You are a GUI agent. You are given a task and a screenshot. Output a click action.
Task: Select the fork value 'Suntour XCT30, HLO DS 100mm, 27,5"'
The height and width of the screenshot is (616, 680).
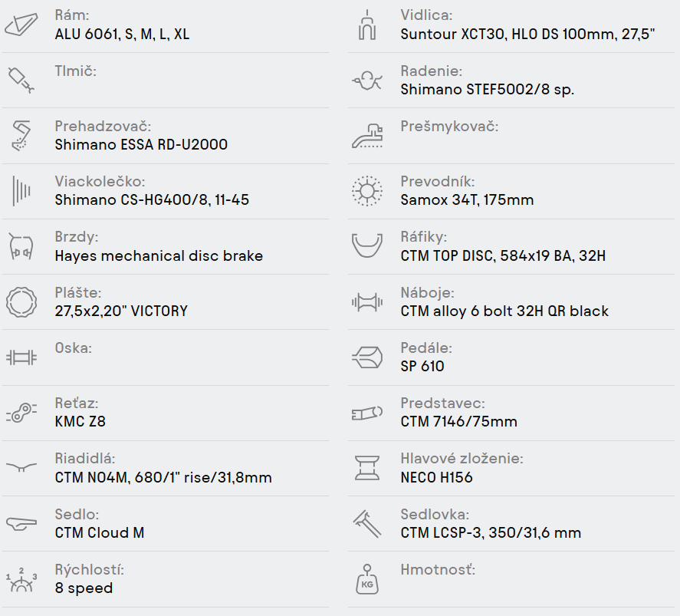[527, 34]
